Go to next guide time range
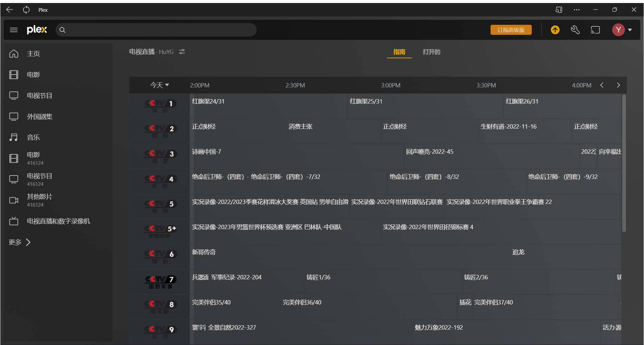Screen dimensions: 644x345 click(619, 85)
